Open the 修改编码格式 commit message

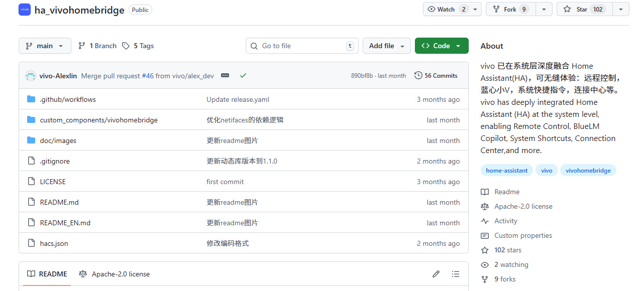(x=228, y=243)
